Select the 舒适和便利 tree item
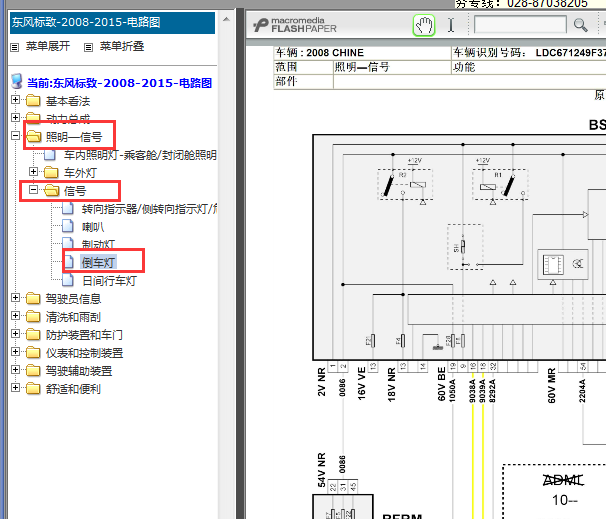The image size is (606, 519). click(73, 389)
